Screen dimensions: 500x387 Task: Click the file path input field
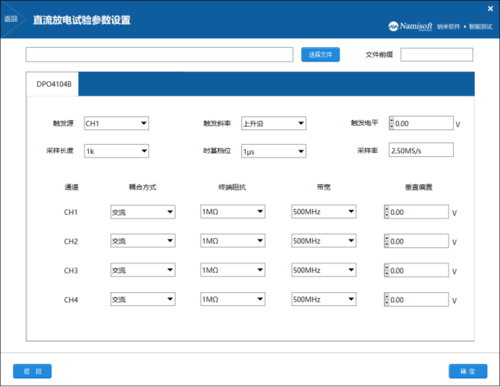159,55
